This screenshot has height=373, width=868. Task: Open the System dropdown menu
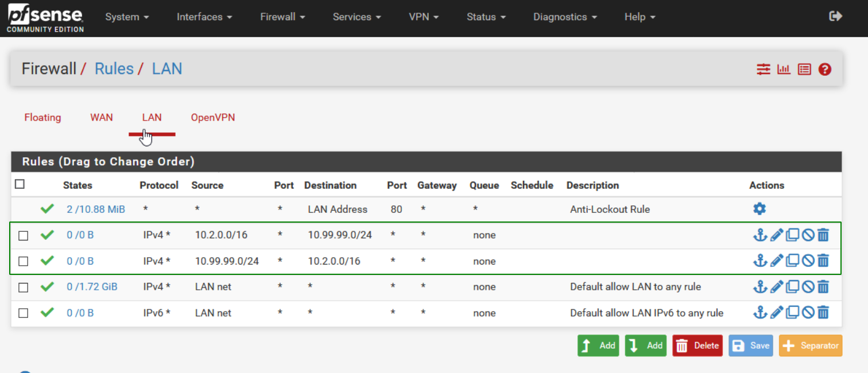pyautogui.click(x=127, y=17)
